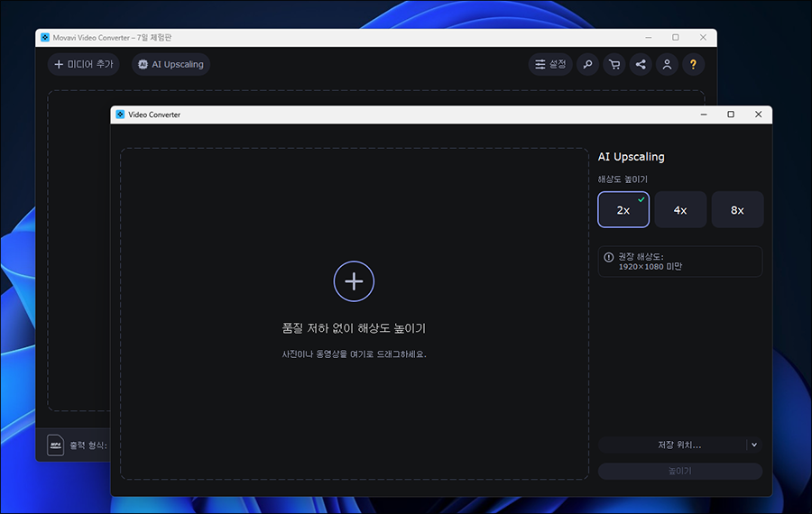Viewport: 812px width, 514px height.
Task: Click 미디어 추가 in the Movavi window
Action: (x=83, y=64)
